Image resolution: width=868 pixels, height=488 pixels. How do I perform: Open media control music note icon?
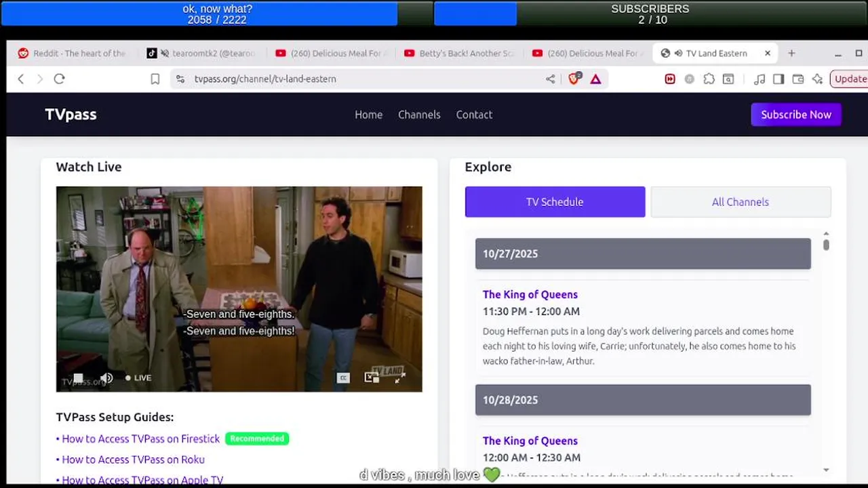coord(759,79)
